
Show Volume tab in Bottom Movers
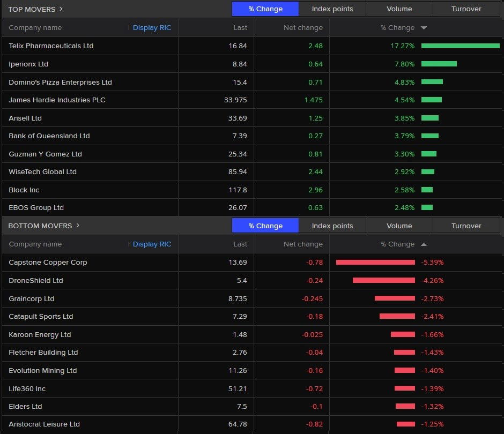(x=399, y=226)
